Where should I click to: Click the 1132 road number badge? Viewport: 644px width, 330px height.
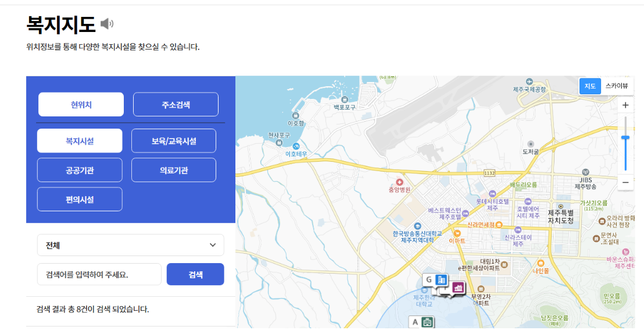[489, 173]
